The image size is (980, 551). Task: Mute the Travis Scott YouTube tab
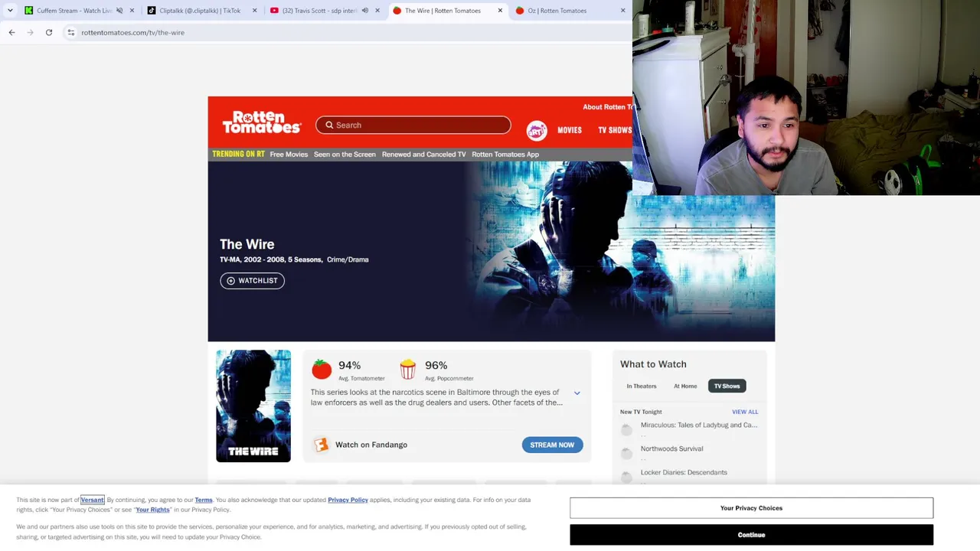[364, 11]
